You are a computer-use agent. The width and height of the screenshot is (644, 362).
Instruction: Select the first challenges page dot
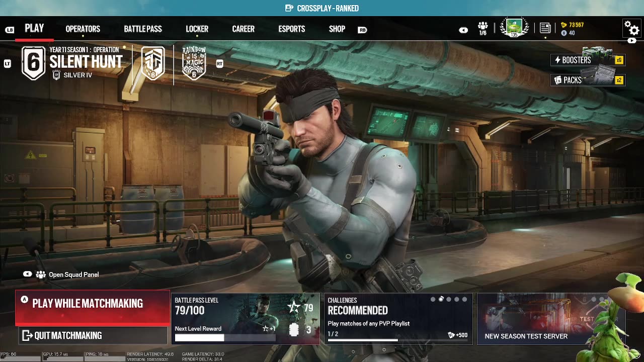(433, 299)
